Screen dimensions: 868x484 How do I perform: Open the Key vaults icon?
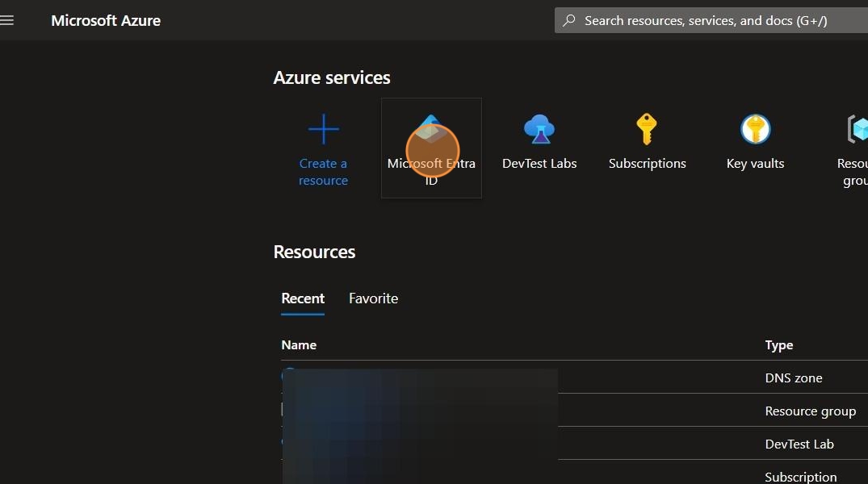point(755,129)
